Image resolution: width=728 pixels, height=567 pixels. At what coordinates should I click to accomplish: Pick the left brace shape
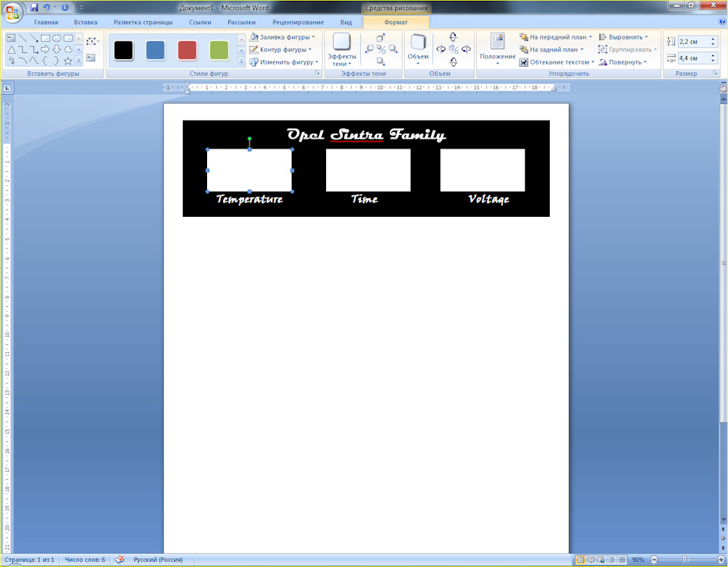tap(45, 61)
